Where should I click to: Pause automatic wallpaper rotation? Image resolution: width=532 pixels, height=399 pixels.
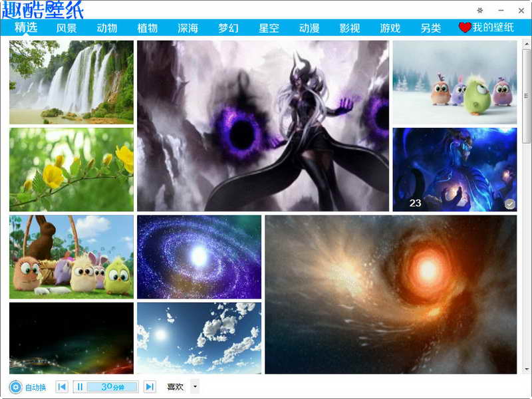(80, 387)
